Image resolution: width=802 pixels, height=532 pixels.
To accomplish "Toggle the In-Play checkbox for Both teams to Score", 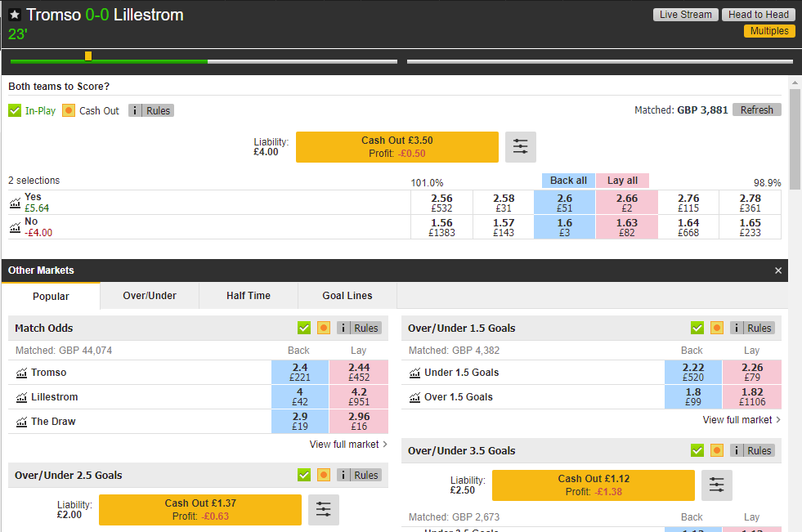I will [15, 110].
